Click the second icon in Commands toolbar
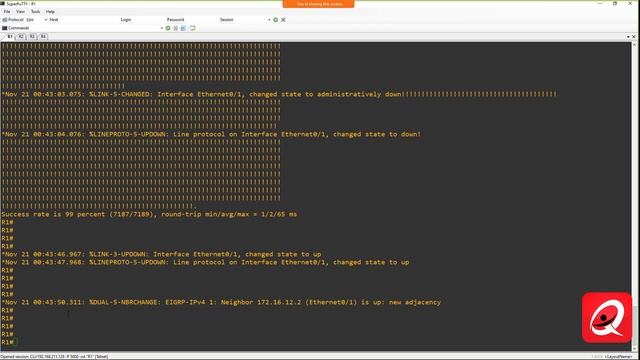640x360 pixels. click(x=176, y=28)
